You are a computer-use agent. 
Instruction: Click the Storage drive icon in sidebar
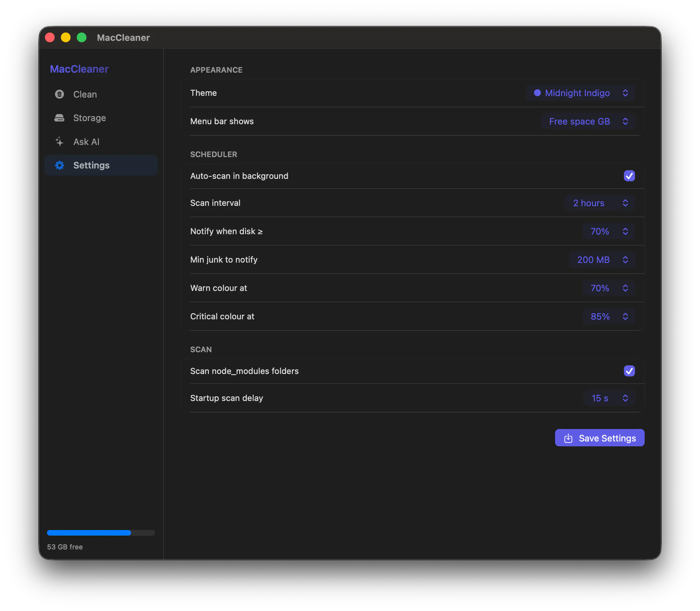(59, 118)
